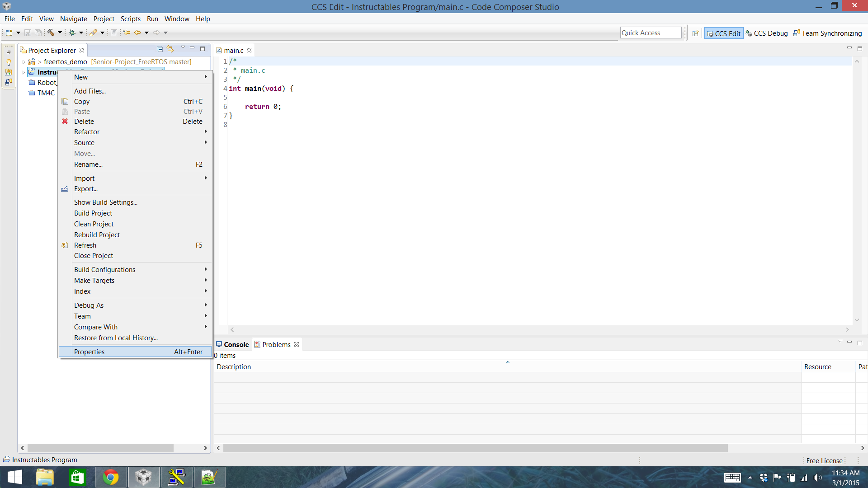Screen dimensions: 868x488
Task: Open Google Chrome from the taskbar
Action: [111, 477]
